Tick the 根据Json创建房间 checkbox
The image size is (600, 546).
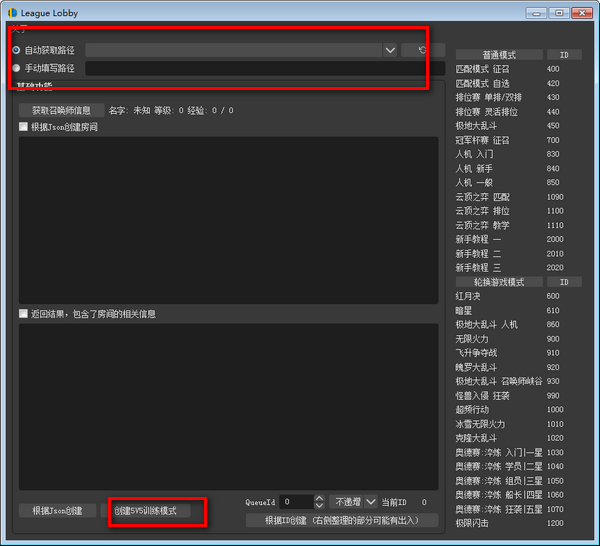pyautogui.click(x=23, y=127)
